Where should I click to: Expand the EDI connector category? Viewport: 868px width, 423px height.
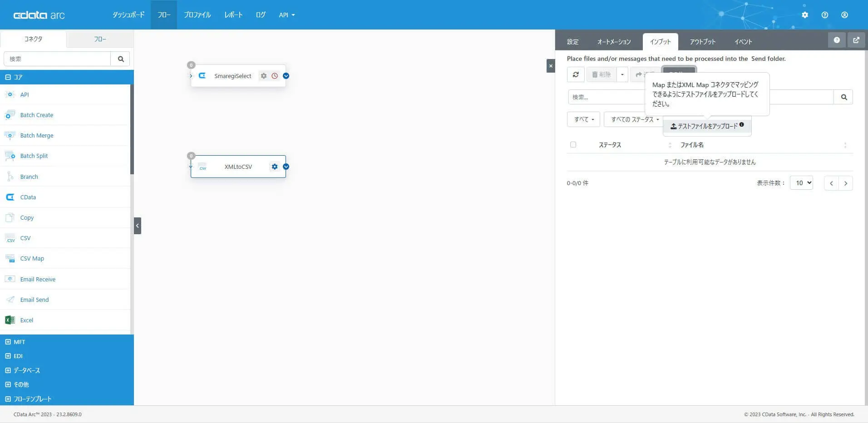[67, 356]
